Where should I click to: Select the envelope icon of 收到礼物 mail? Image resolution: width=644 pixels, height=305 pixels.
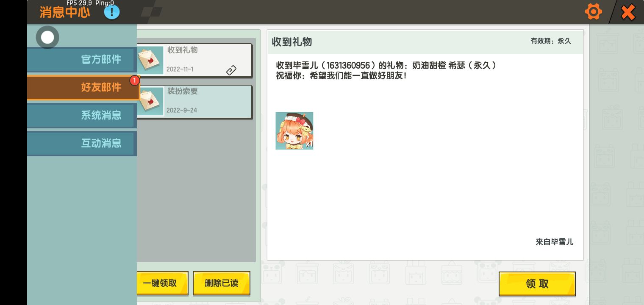coord(150,61)
